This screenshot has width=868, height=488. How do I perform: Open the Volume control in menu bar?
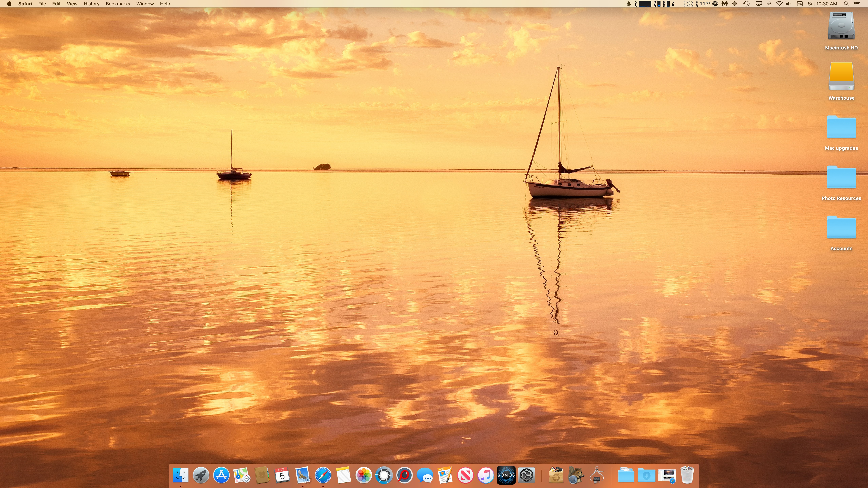[x=788, y=4]
